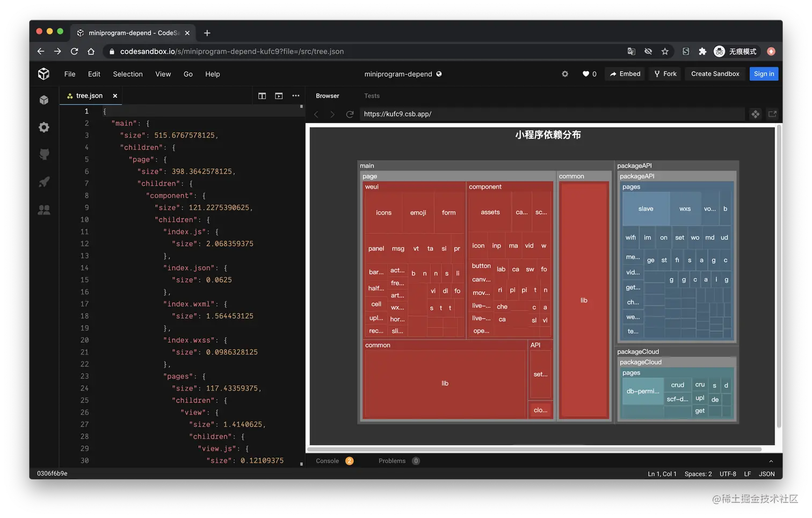Click the wxs block in packageAPI pages
This screenshot has height=518, width=812.
point(685,208)
